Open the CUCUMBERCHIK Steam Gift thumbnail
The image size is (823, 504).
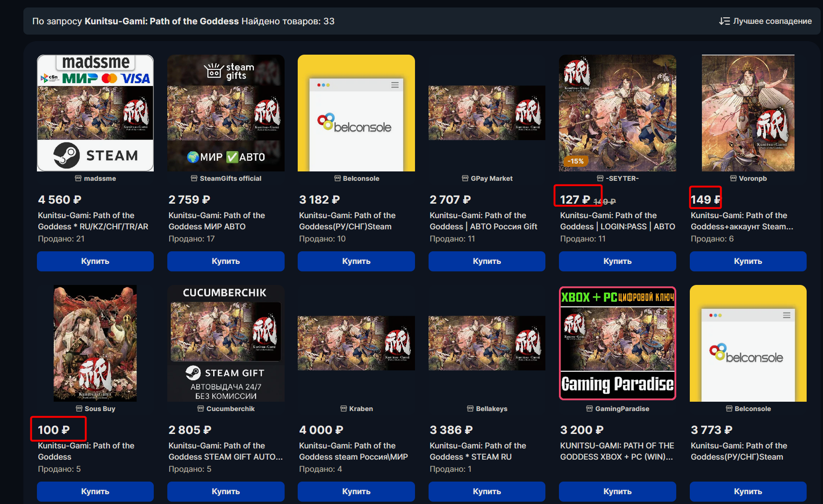coord(226,343)
